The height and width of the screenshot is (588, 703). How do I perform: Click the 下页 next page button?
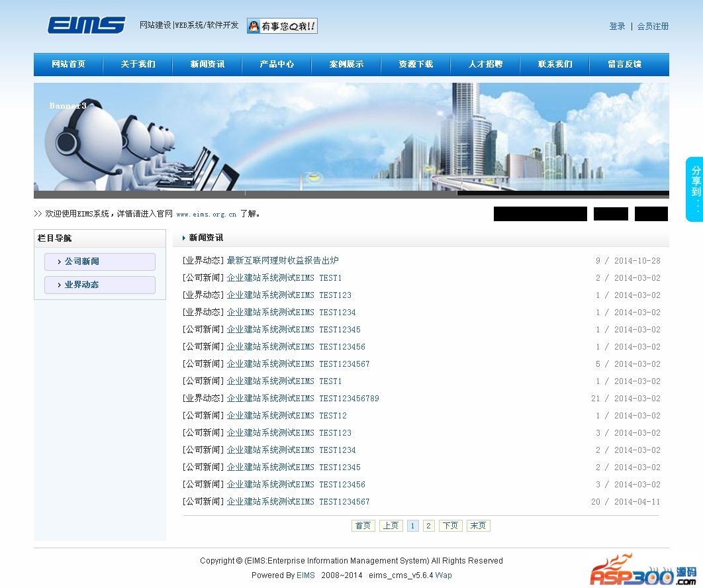coord(451,526)
